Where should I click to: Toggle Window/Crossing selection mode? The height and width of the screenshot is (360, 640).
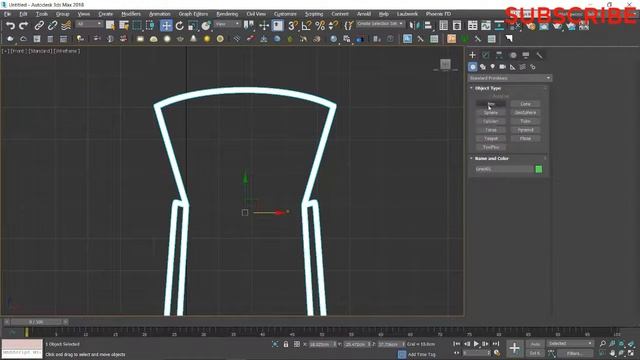(150, 26)
